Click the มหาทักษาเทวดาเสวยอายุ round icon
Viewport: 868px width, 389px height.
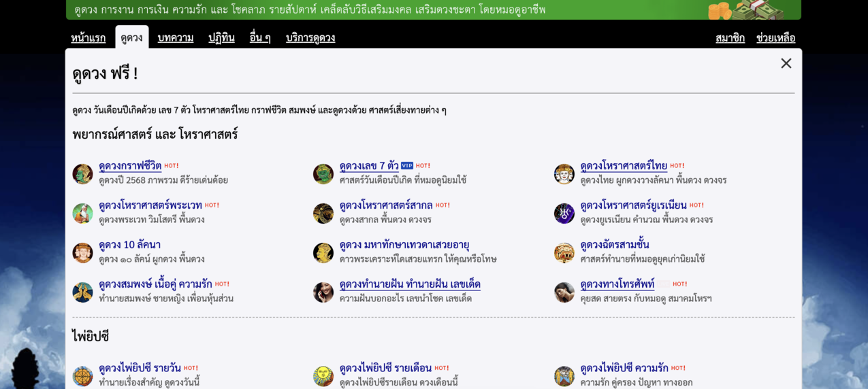(323, 253)
